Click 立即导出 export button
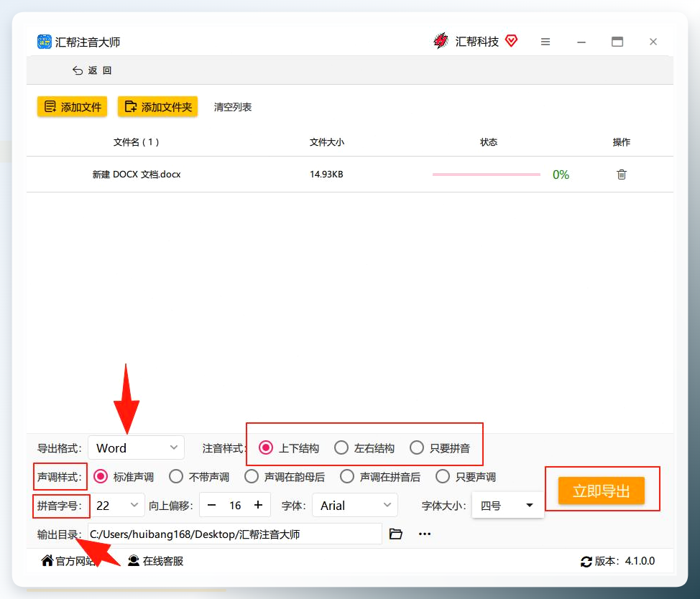Image resolution: width=700 pixels, height=599 pixels. pyautogui.click(x=601, y=490)
